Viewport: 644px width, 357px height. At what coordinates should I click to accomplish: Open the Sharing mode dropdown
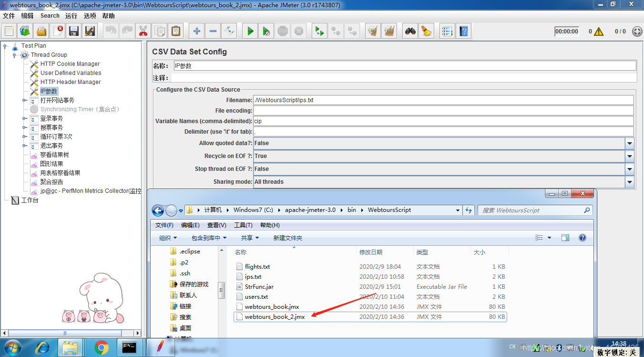pos(630,182)
